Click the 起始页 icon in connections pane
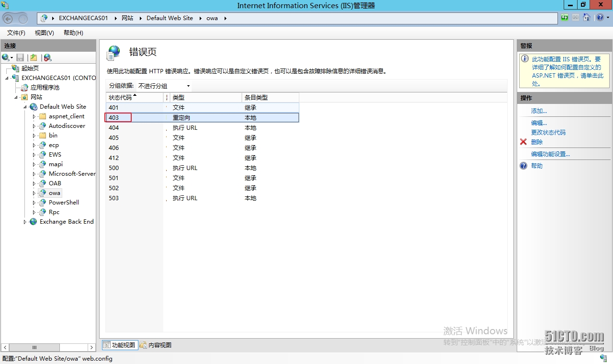This screenshot has width=613, height=364. pos(15,68)
